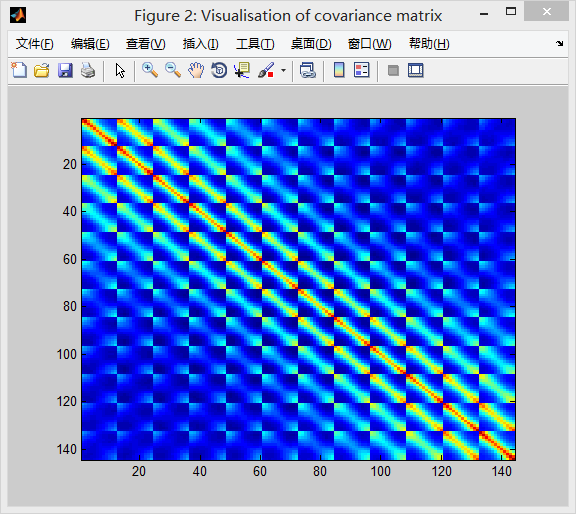The height and width of the screenshot is (514, 576).
Task: Click the New Figure icon
Action: 19,70
